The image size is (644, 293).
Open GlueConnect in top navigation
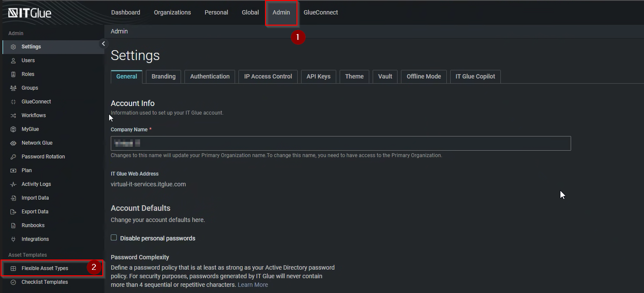[x=321, y=12]
